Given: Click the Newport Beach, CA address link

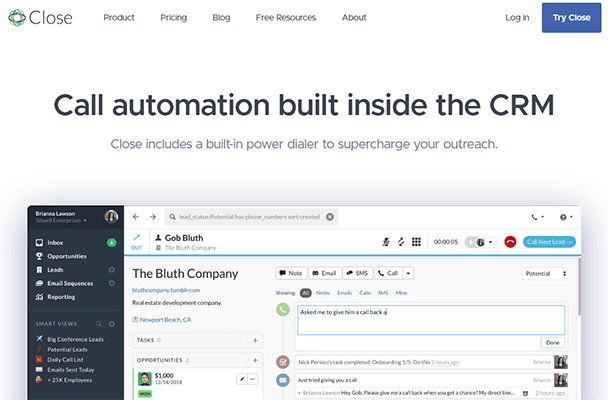Looking at the screenshot, I should pyautogui.click(x=165, y=320).
